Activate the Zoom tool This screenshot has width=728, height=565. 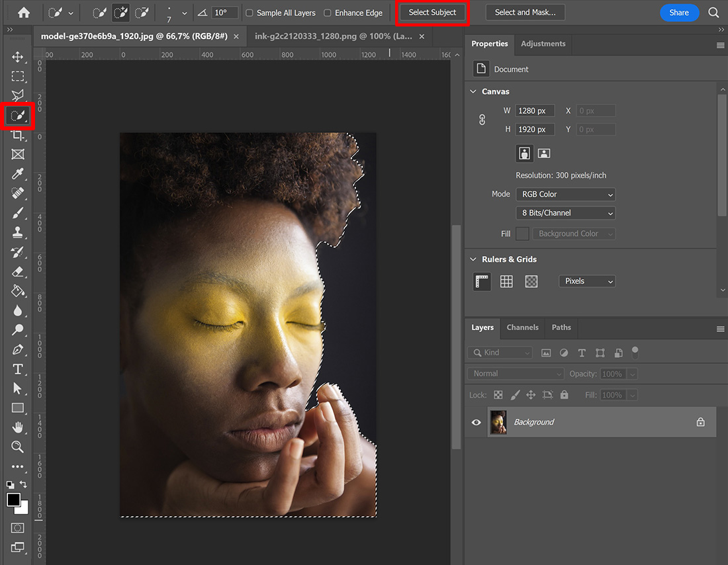click(18, 447)
